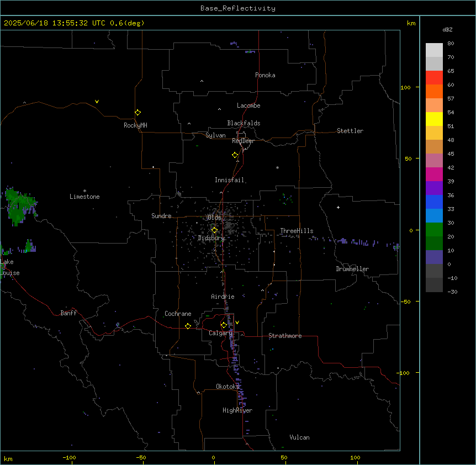Click the Okotoks label
This screenshot has width=476, height=465.
point(228,387)
